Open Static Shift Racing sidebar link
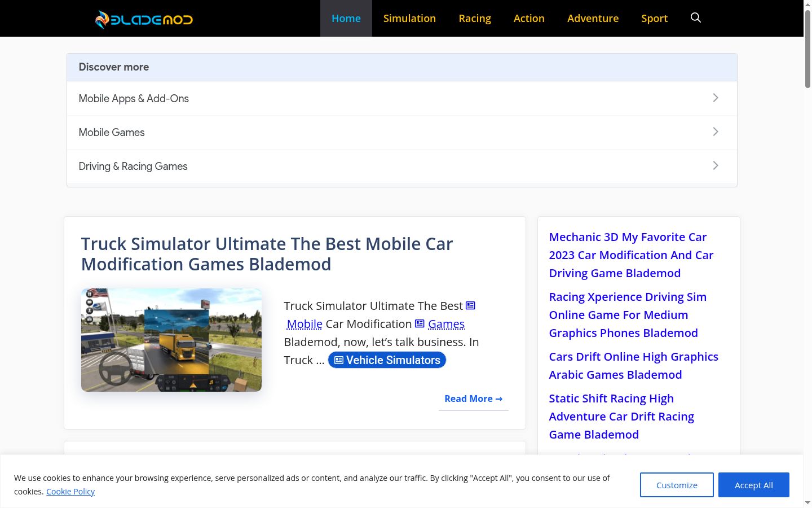The width and height of the screenshot is (812, 508). [x=621, y=417]
